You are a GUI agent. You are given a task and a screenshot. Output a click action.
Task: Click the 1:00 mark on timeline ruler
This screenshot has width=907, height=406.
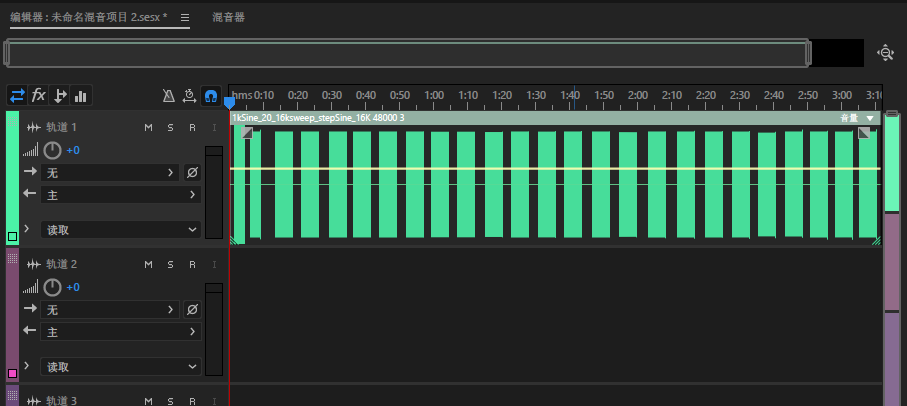tap(434, 95)
